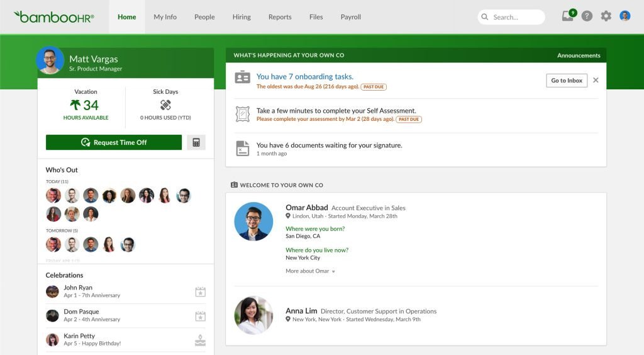The image size is (644, 355).
Task: Click into the Search field
Action: tap(511, 17)
